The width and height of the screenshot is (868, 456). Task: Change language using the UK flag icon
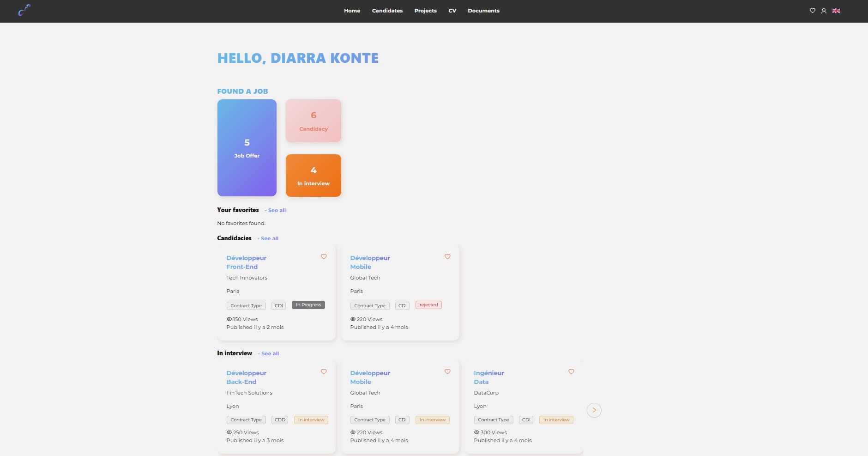tap(836, 11)
